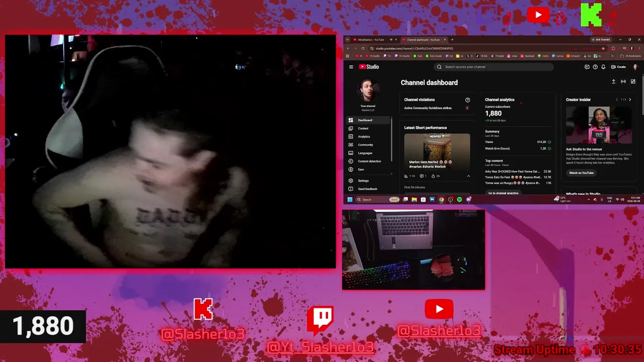Open the Amazon bookmark
The width and height of the screenshot is (644, 362).
(574, 56)
